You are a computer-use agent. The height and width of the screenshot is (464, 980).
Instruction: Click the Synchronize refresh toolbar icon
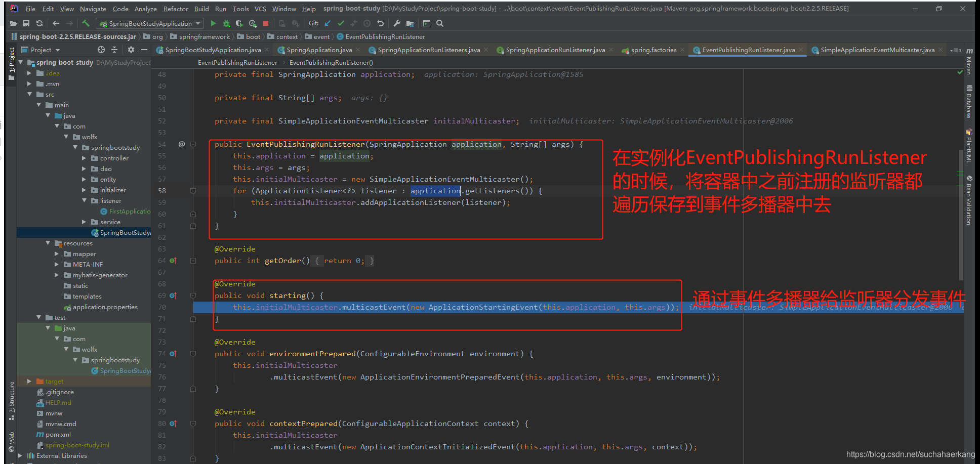point(39,23)
